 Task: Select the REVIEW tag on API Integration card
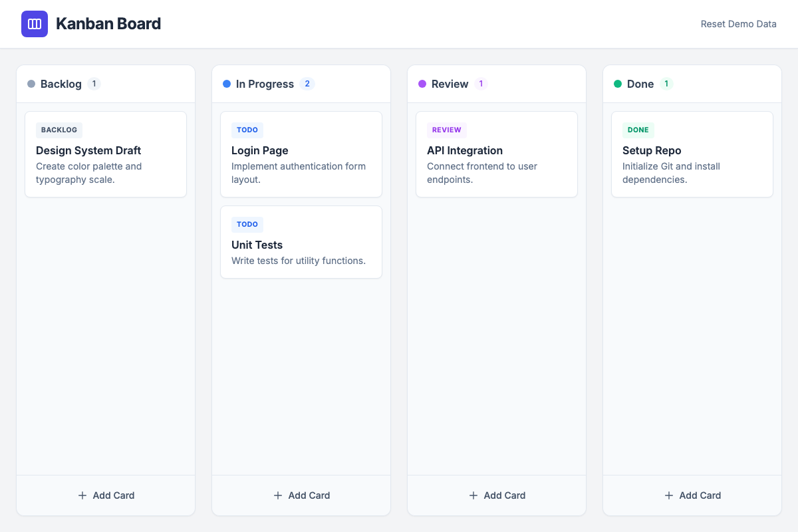tap(446, 130)
